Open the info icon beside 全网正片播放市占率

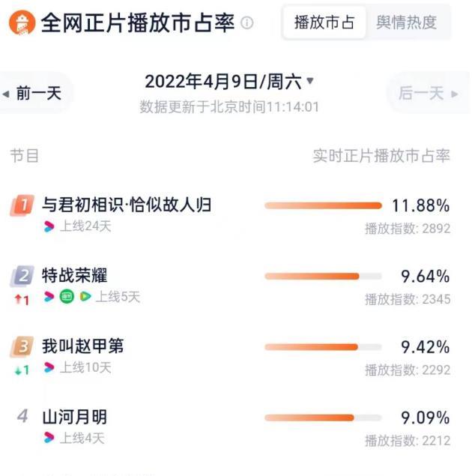click(x=247, y=22)
